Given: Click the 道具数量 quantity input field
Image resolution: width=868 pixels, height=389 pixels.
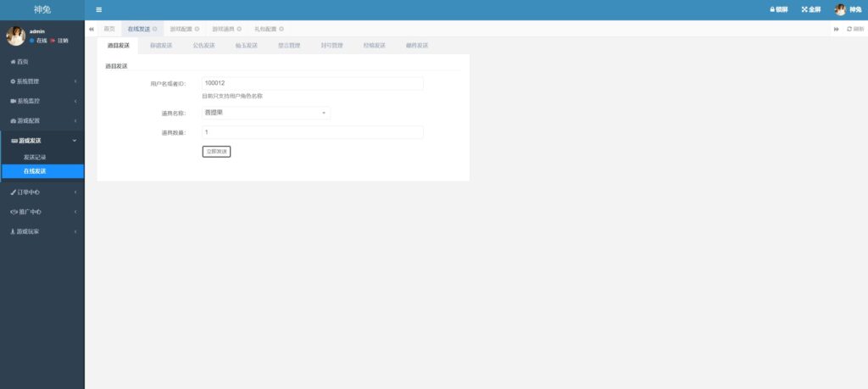Looking at the screenshot, I should (x=312, y=132).
